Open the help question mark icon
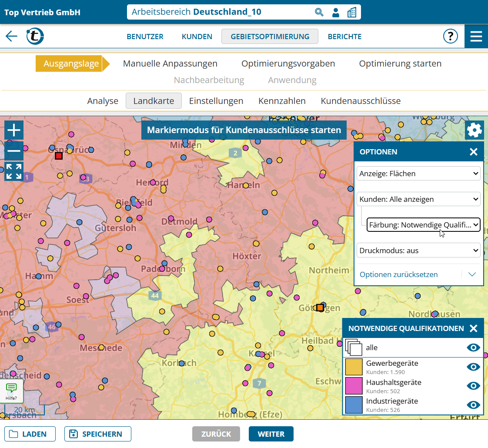 pos(450,37)
